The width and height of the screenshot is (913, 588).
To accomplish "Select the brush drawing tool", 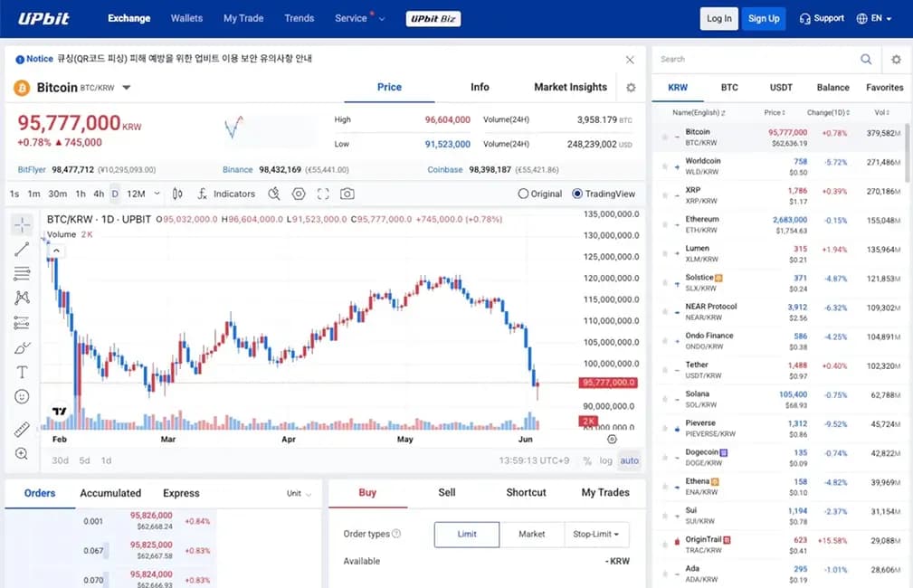I will (x=22, y=347).
